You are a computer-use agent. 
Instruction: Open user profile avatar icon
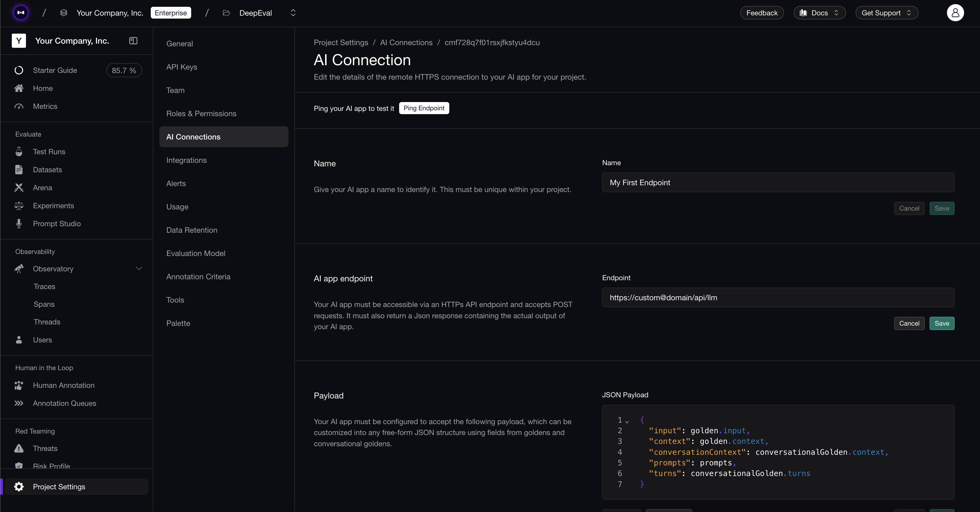coord(955,13)
